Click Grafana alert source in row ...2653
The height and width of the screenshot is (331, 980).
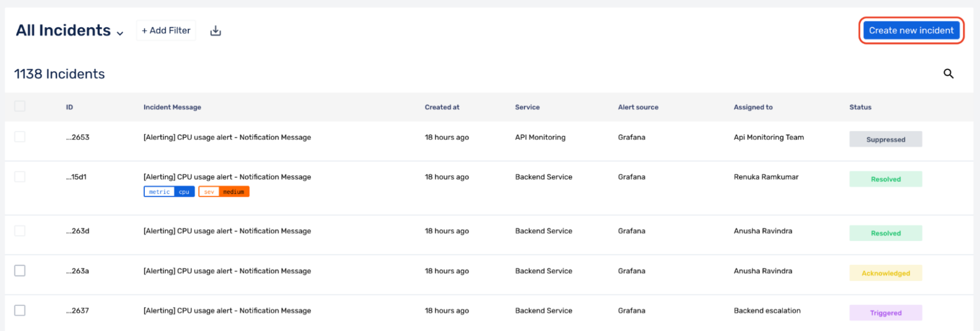[632, 137]
